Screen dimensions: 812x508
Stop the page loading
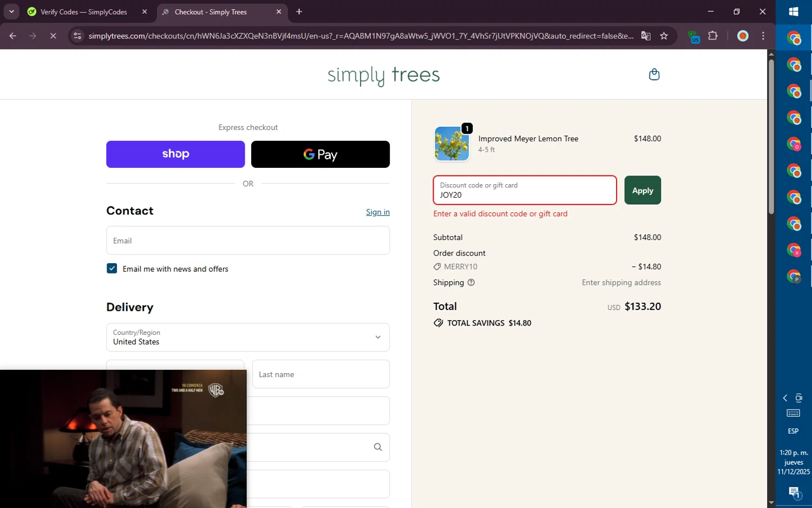click(53, 36)
